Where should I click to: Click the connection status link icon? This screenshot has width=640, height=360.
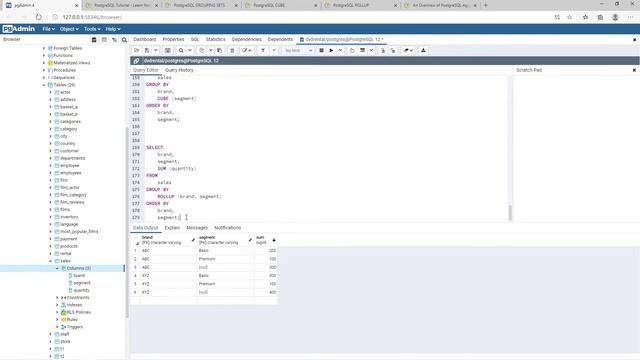136,60
